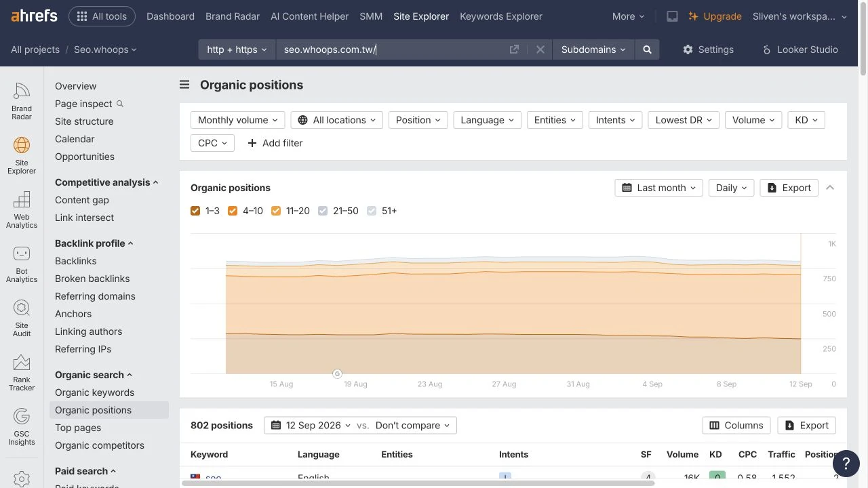Open the help question mark button

(846, 464)
